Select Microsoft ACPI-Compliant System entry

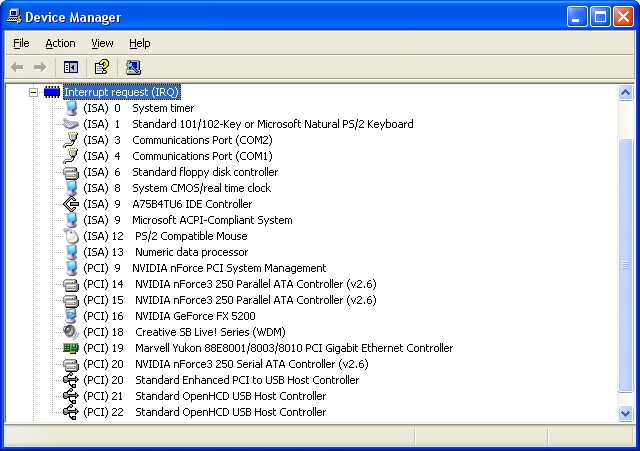[x=188, y=220]
